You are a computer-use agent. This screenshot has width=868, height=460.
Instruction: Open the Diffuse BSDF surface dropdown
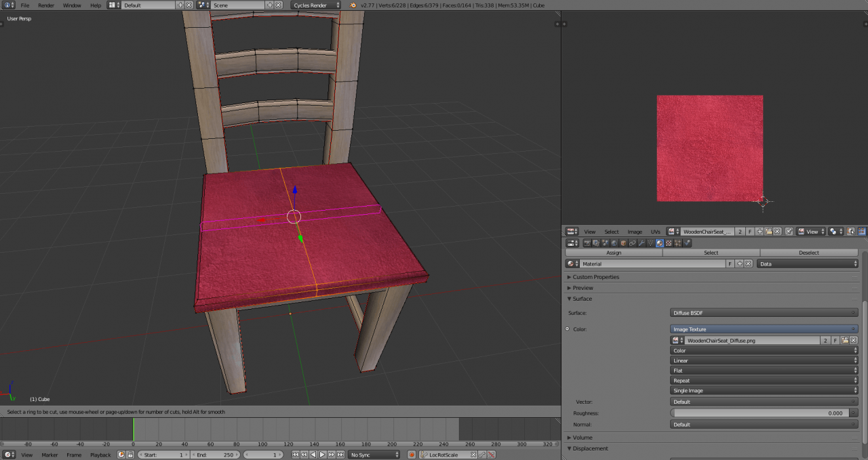(764, 313)
